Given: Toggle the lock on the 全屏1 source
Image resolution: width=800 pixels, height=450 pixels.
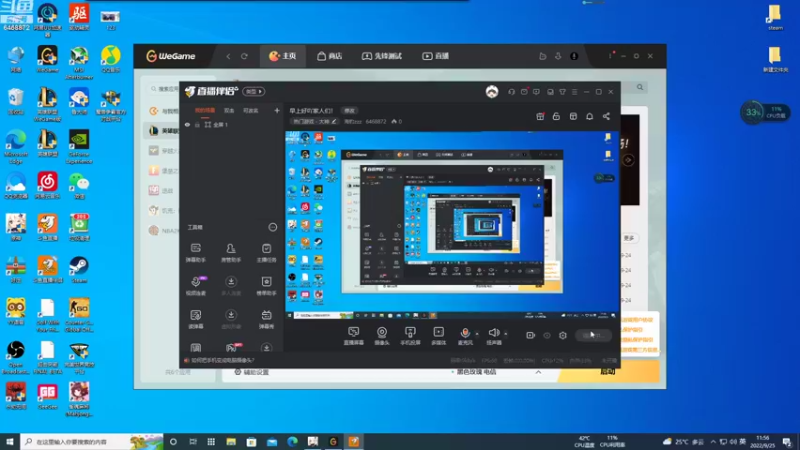Looking at the screenshot, I should coord(197,124).
